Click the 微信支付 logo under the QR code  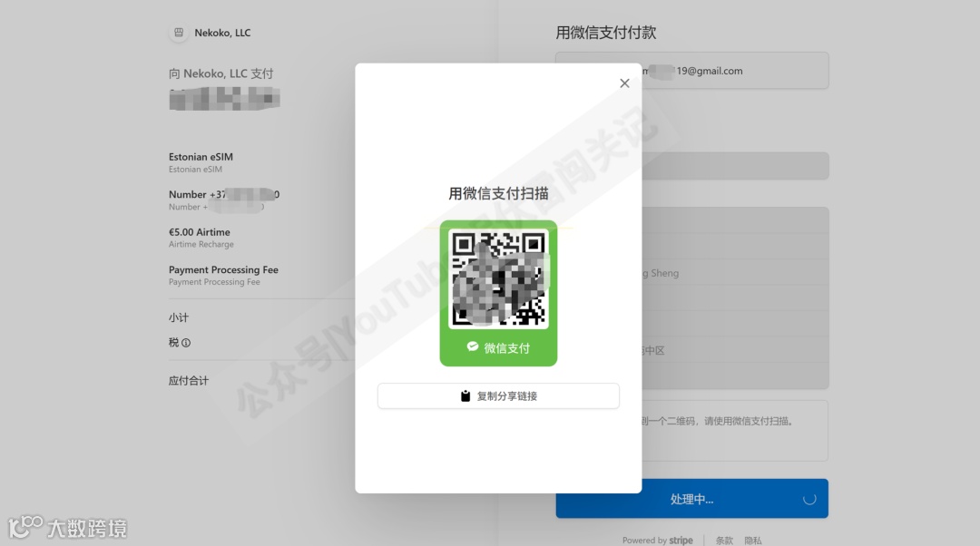(x=498, y=348)
